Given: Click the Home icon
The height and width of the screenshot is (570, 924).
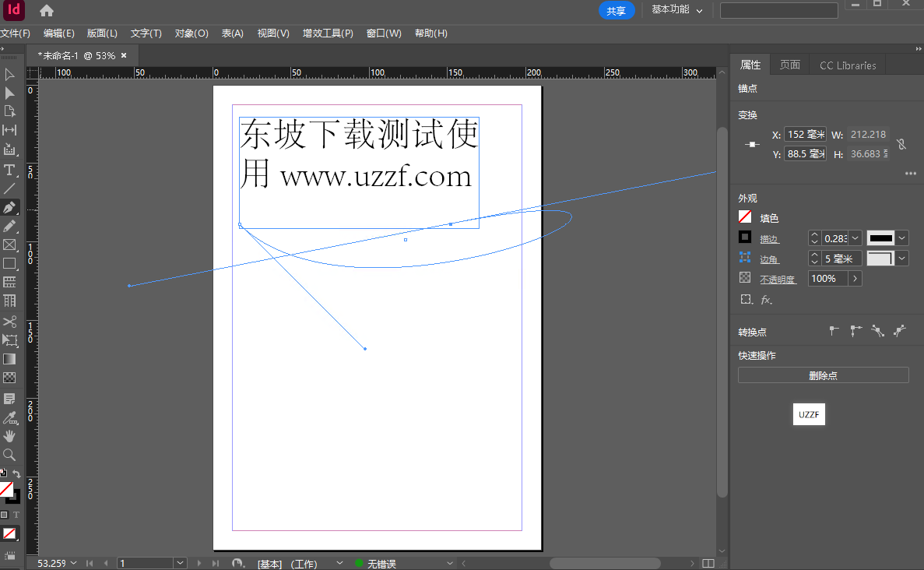Looking at the screenshot, I should tap(47, 11).
